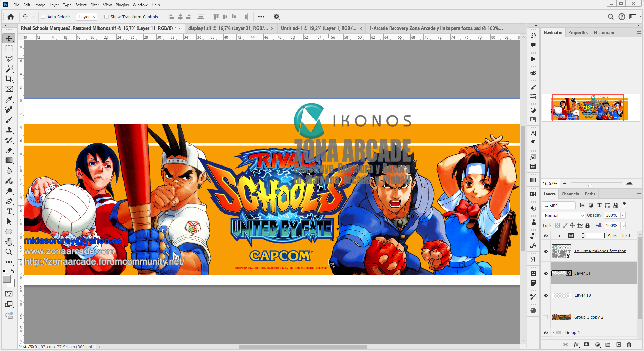Image resolution: width=644 pixels, height=351 pixels.
Task: Click the foreground color swatch
Action: (6, 279)
